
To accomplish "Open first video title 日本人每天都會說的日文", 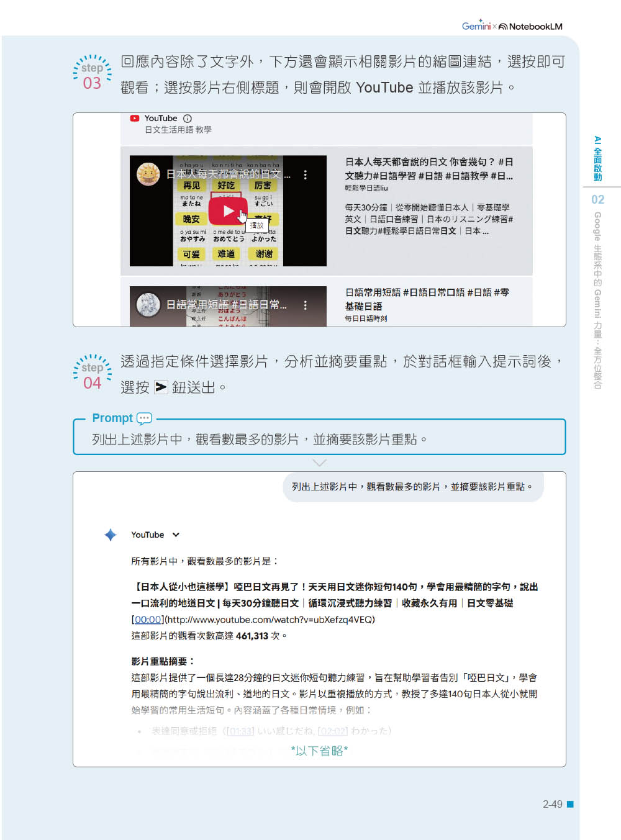I will click(x=428, y=169).
